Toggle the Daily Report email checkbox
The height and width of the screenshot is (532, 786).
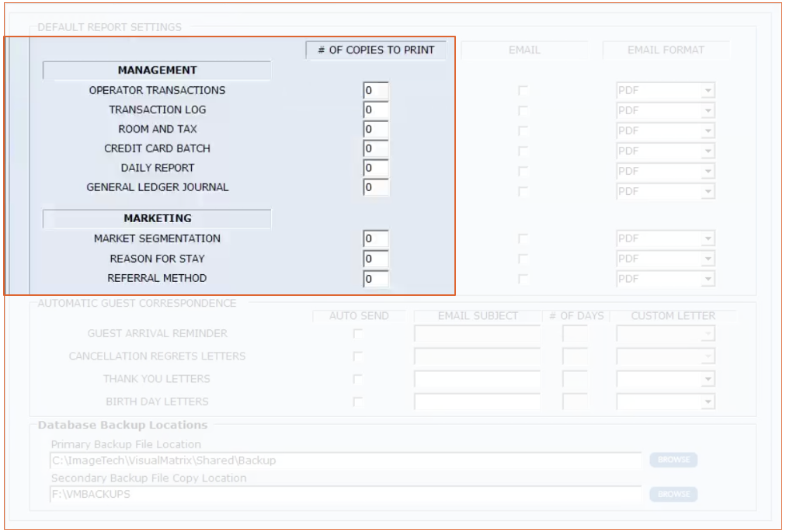523,171
